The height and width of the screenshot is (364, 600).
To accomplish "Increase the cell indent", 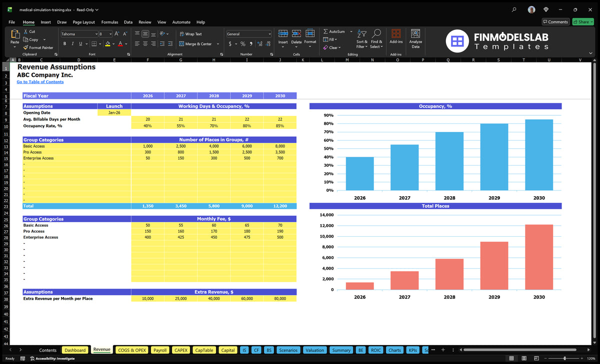I will [170, 44].
